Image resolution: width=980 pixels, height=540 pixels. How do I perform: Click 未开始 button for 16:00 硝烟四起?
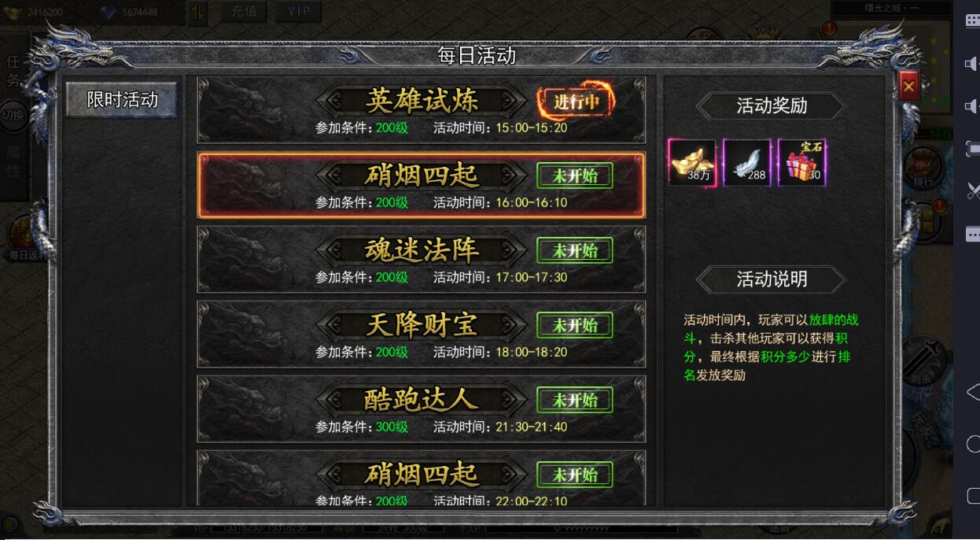tap(575, 176)
